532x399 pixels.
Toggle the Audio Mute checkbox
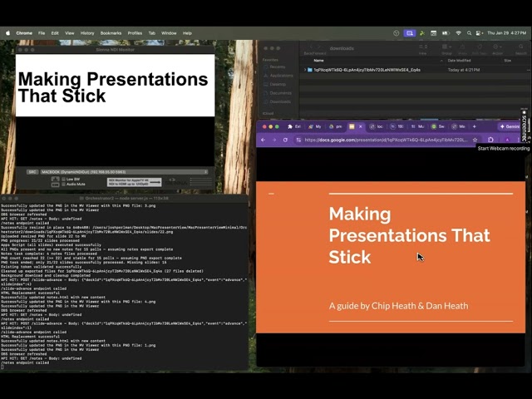tap(63, 185)
